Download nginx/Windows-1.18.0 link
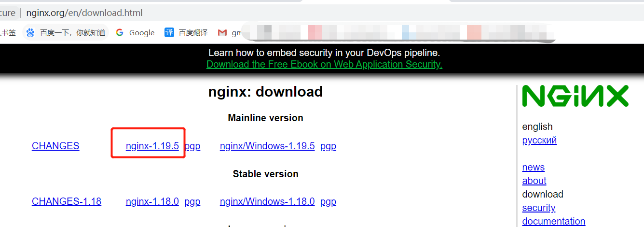 [x=267, y=201]
